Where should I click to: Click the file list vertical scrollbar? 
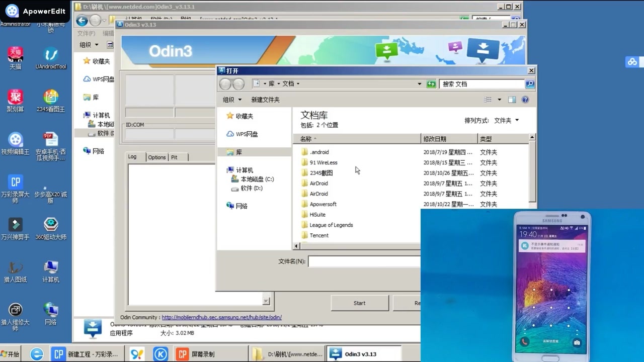pyautogui.click(x=532, y=171)
